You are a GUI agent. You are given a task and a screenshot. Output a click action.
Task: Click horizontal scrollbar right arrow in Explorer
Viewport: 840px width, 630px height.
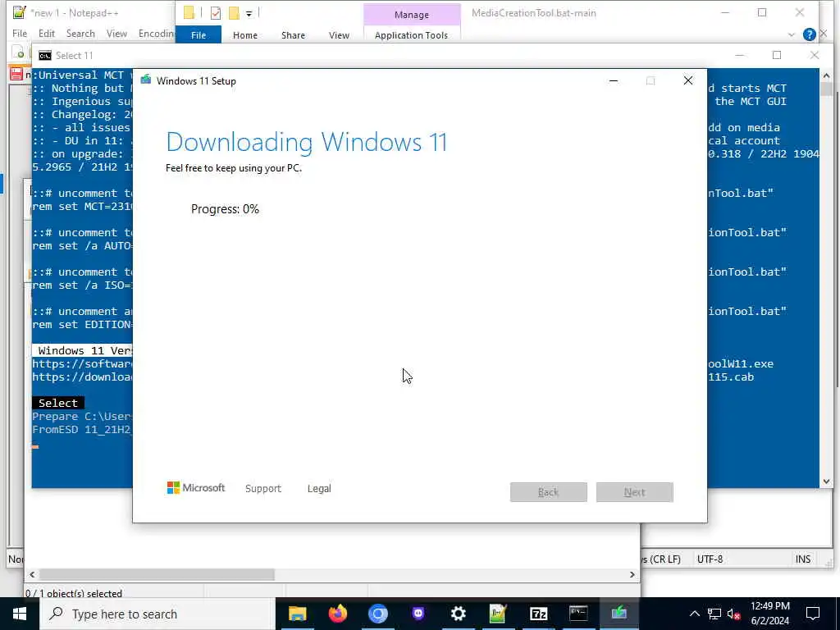pos(632,574)
